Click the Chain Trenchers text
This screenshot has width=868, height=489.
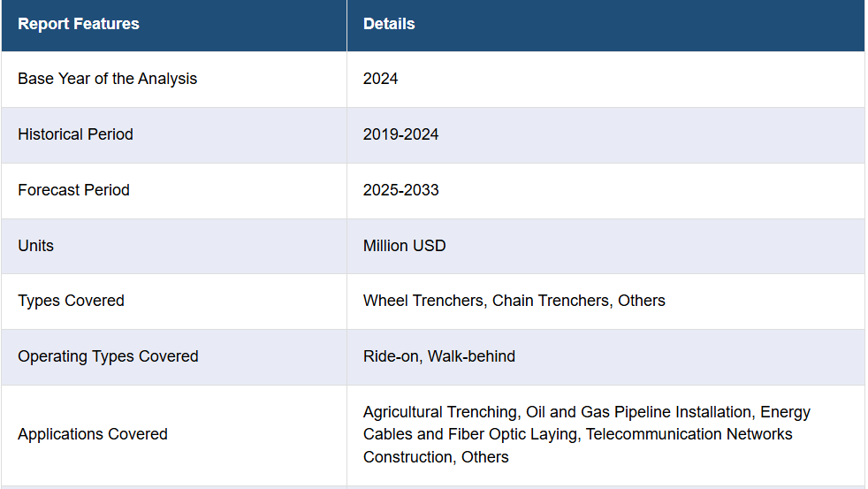[x=551, y=301]
